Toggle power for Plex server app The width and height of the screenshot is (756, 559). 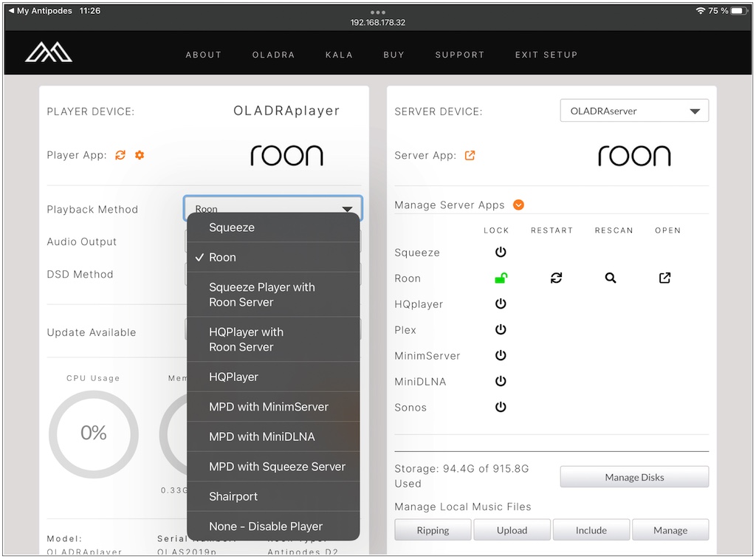pos(501,329)
